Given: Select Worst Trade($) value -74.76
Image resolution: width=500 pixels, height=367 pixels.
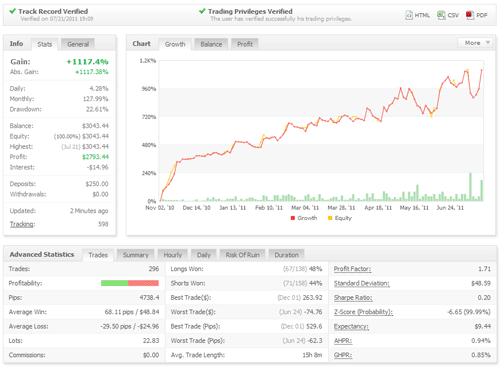Looking at the screenshot, I should click(x=313, y=312).
